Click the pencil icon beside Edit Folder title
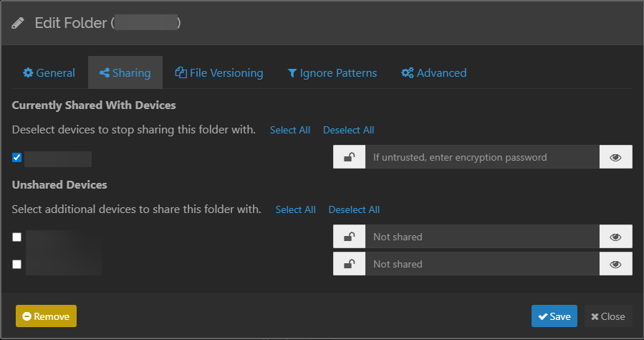 [x=19, y=23]
